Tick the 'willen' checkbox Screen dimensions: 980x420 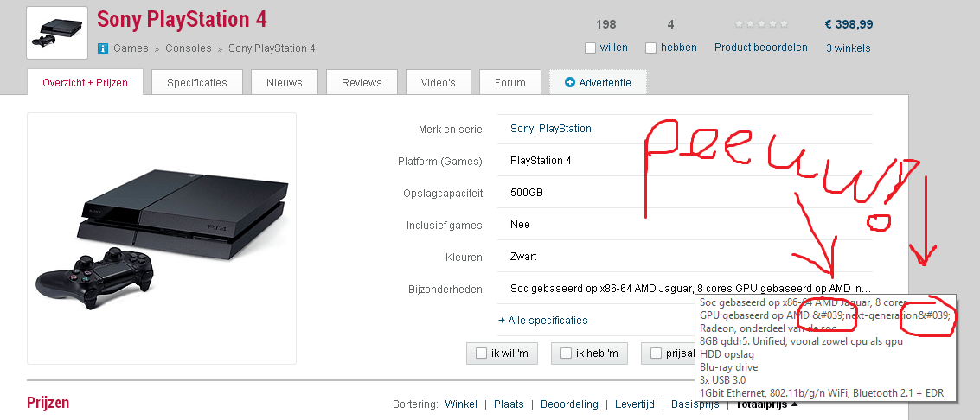pyautogui.click(x=590, y=48)
